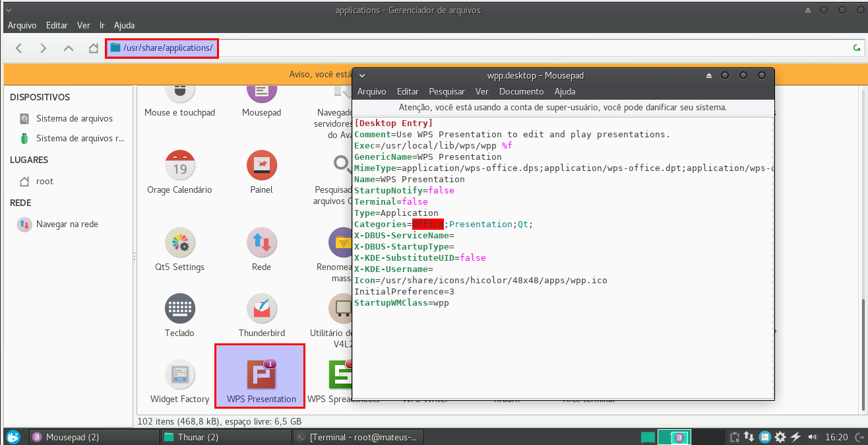Open the file manager Arquivo menu
The width and height of the screenshot is (868, 445).
(22, 25)
